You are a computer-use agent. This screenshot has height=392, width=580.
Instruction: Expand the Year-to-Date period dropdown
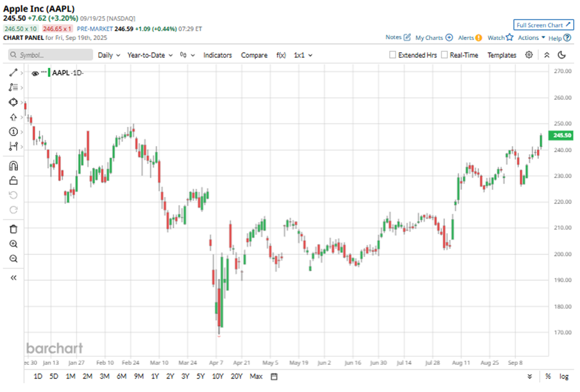click(x=150, y=55)
